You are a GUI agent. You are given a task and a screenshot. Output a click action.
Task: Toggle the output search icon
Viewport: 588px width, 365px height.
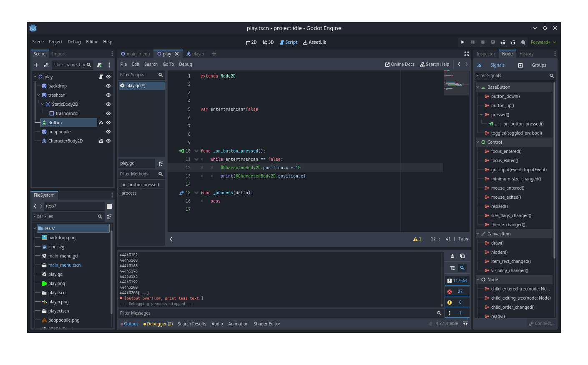[x=462, y=268]
